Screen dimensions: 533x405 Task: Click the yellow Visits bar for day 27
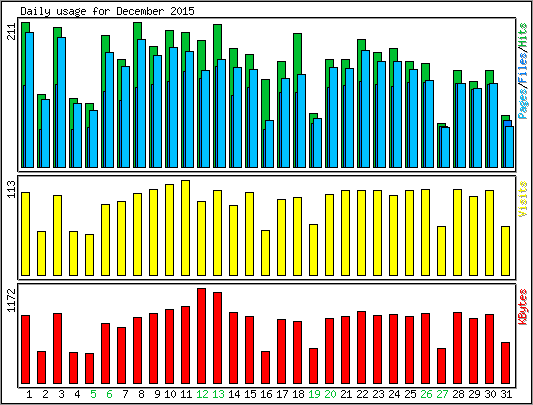pos(442,251)
